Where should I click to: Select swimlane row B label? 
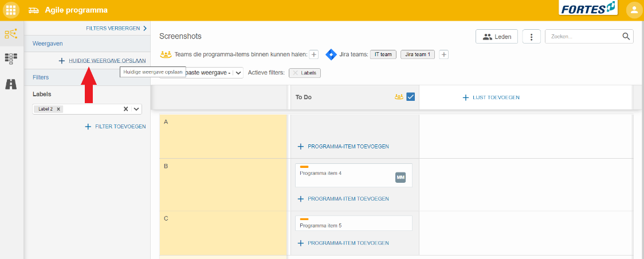pyautogui.click(x=166, y=166)
